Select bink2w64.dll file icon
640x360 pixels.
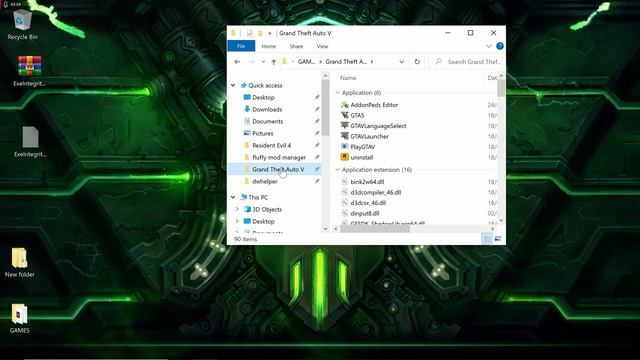[x=344, y=182]
